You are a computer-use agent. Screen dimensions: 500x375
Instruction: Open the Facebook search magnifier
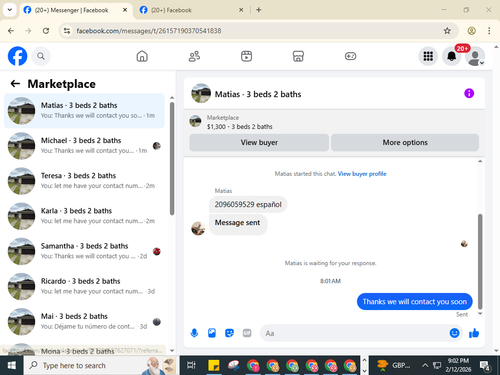(41, 56)
